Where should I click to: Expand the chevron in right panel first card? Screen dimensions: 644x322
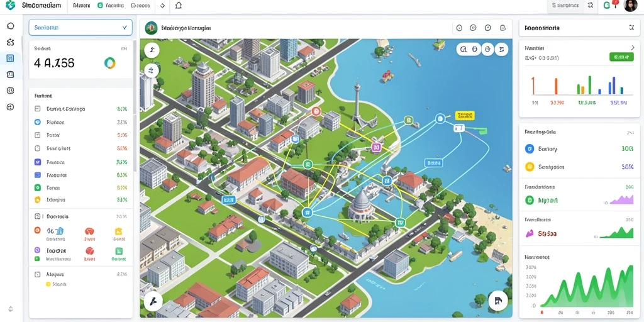click(632, 48)
